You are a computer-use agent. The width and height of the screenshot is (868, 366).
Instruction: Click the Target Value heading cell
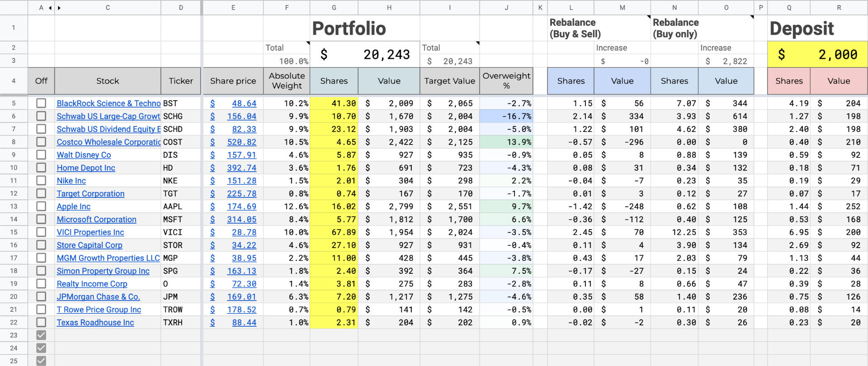coord(449,81)
